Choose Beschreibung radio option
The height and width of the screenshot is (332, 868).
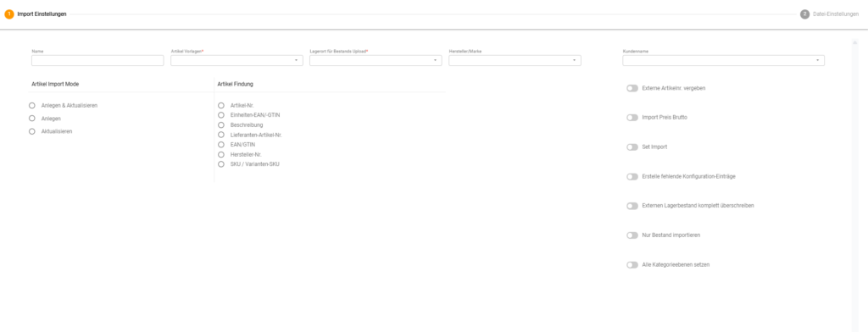point(221,125)
